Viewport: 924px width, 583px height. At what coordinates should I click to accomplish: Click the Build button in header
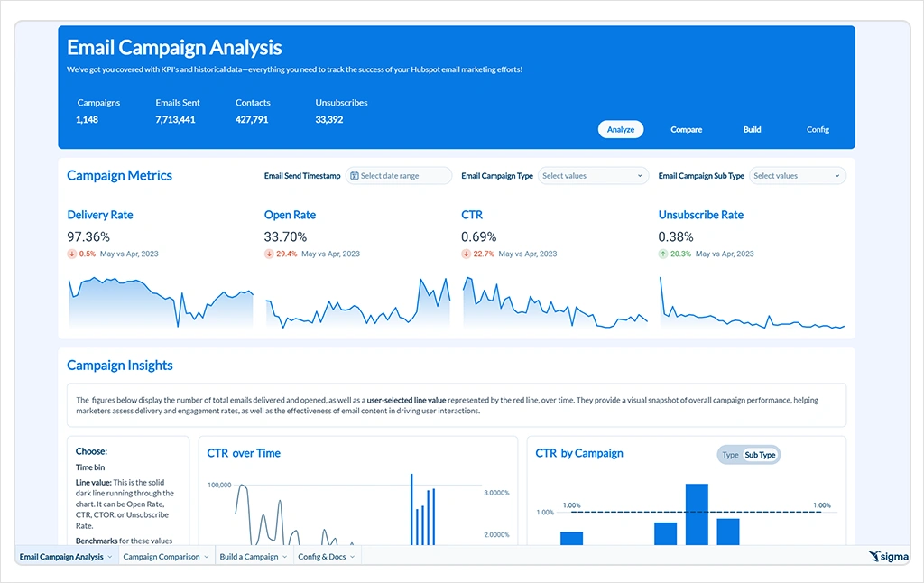click(752, 130)
